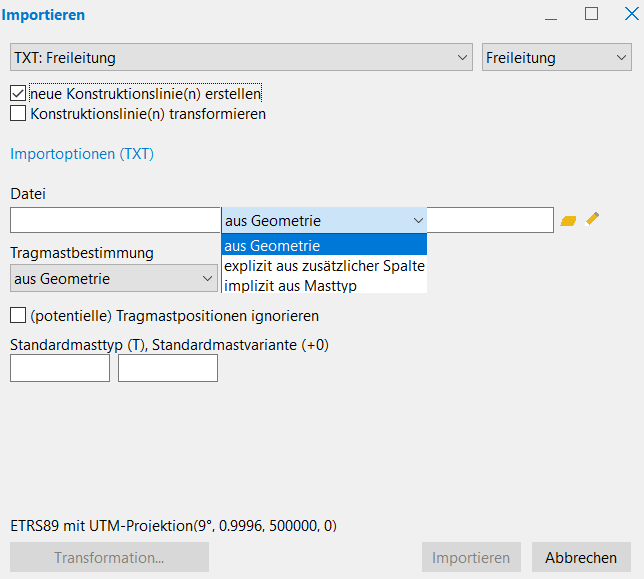
Task: Click the pencil edit icon beside file field
Action: (593, 219)
